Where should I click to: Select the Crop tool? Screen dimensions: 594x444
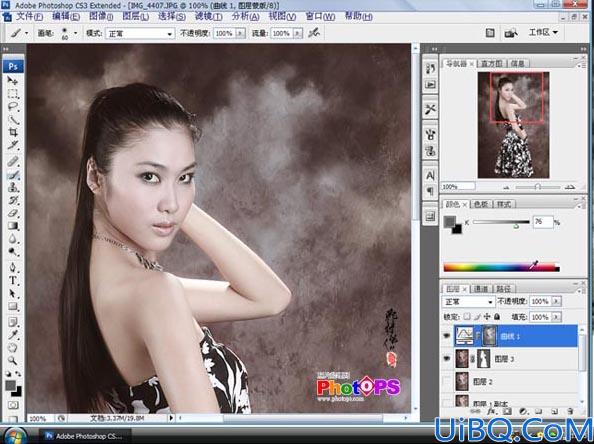pyautogui.click(x=13, y=132)
